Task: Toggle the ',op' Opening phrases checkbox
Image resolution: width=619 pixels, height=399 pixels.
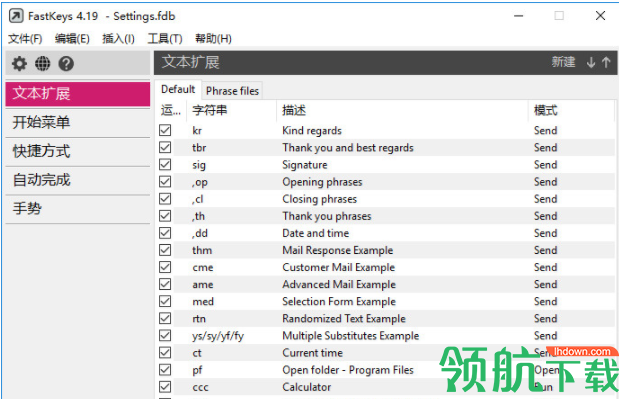Action: tap(165, 182)
